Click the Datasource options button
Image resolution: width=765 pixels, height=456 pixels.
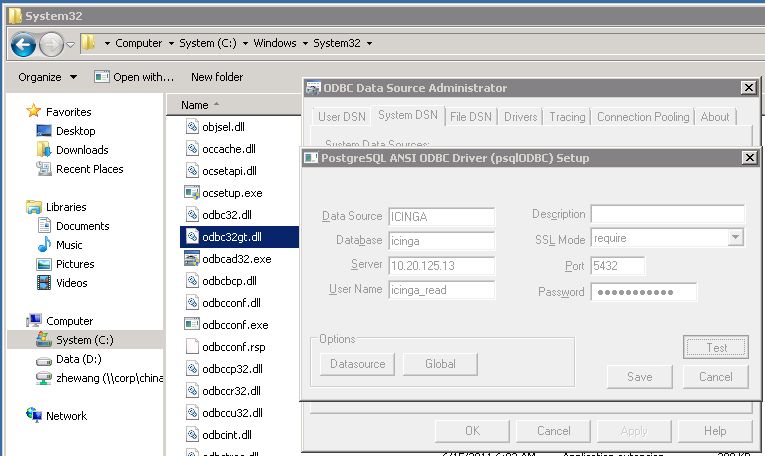357,364
